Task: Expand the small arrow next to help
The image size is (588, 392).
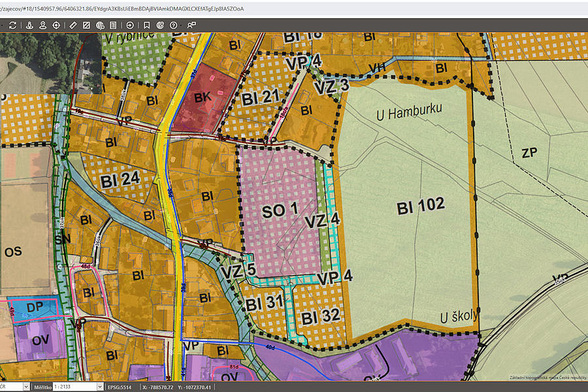Action: (x=181, y=25)
